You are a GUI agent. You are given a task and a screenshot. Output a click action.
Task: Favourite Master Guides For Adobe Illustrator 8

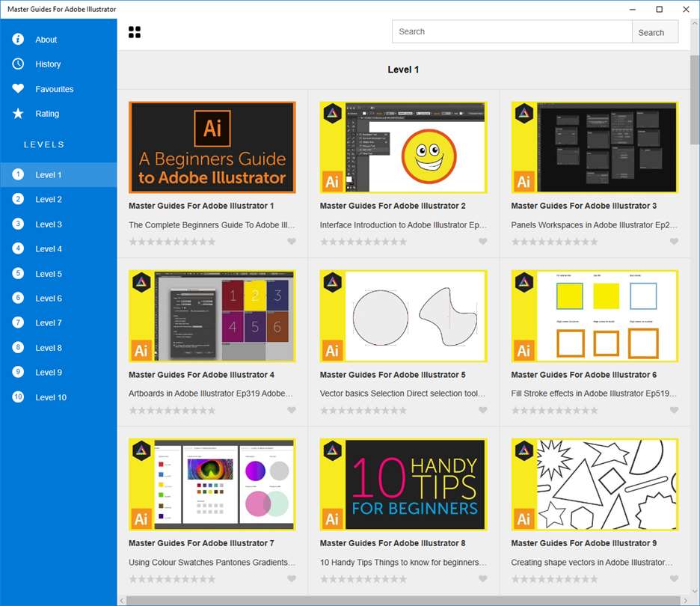click(482, 579)
